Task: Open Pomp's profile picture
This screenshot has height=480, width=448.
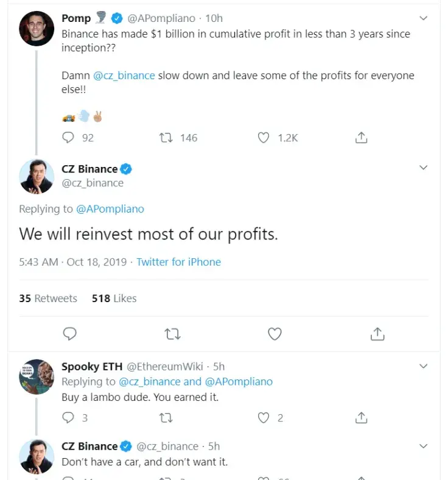Action: point(37,29)
